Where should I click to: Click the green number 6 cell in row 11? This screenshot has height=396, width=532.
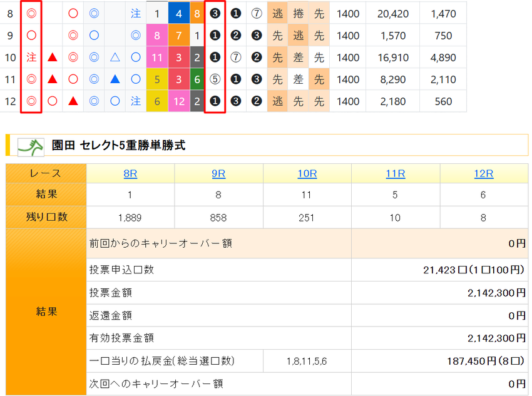[197, 79]
